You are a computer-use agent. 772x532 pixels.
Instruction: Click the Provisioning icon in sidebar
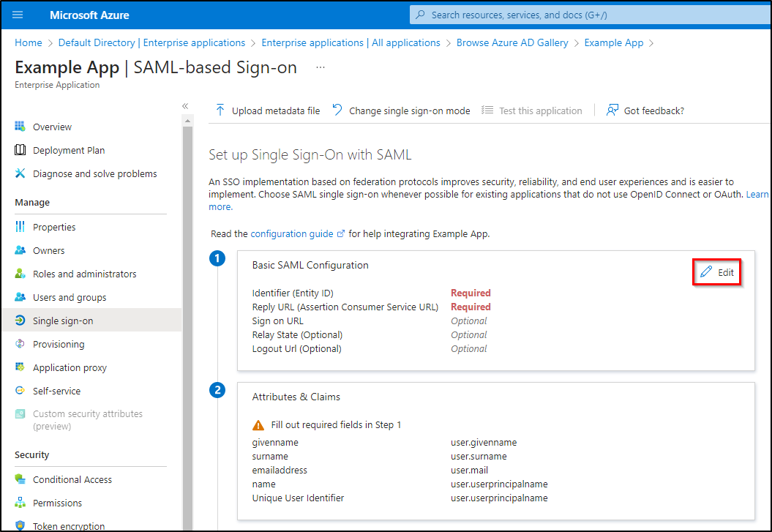click(x=20, y=344)
